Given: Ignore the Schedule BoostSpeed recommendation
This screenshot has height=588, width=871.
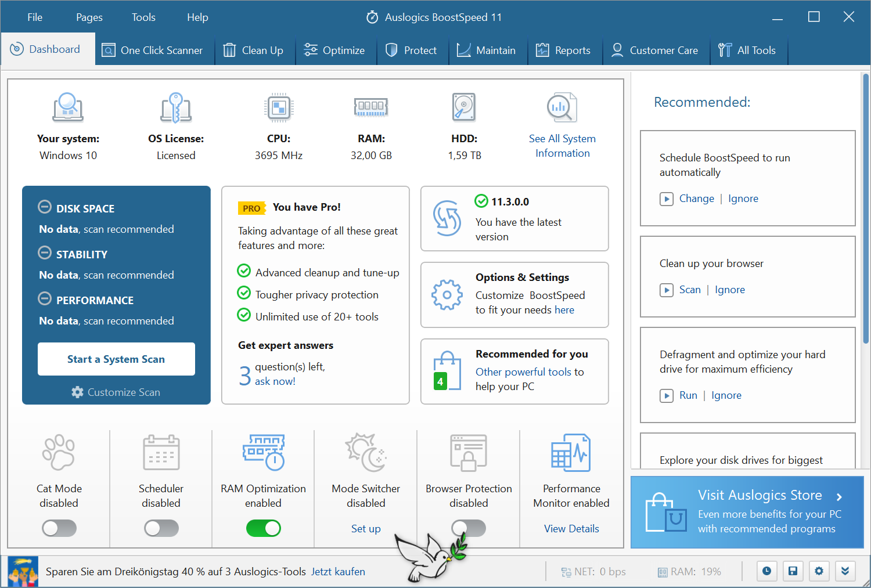Looking at the screenshot, I should (743, 199).
